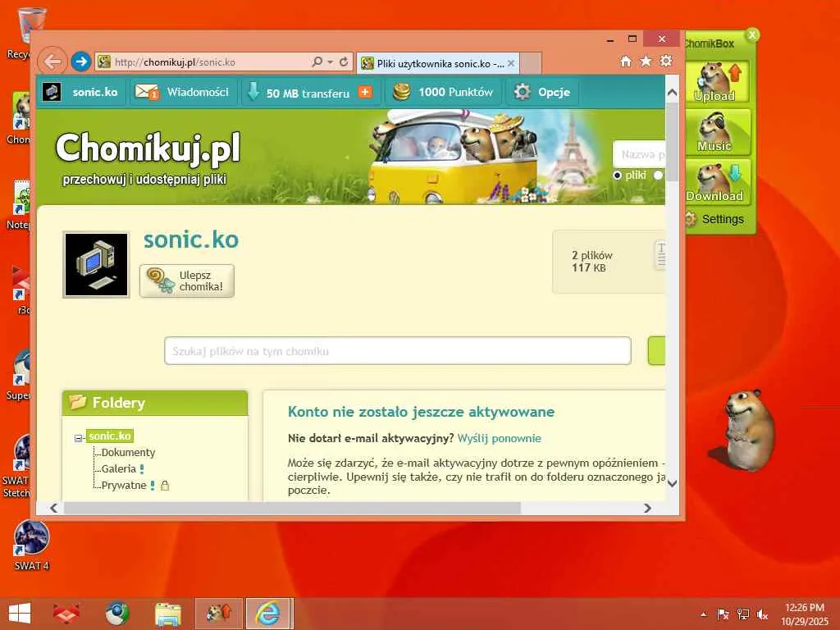Click the orange plus next to transfer
This screenshot has height=630, width=840.
(365, 92)
